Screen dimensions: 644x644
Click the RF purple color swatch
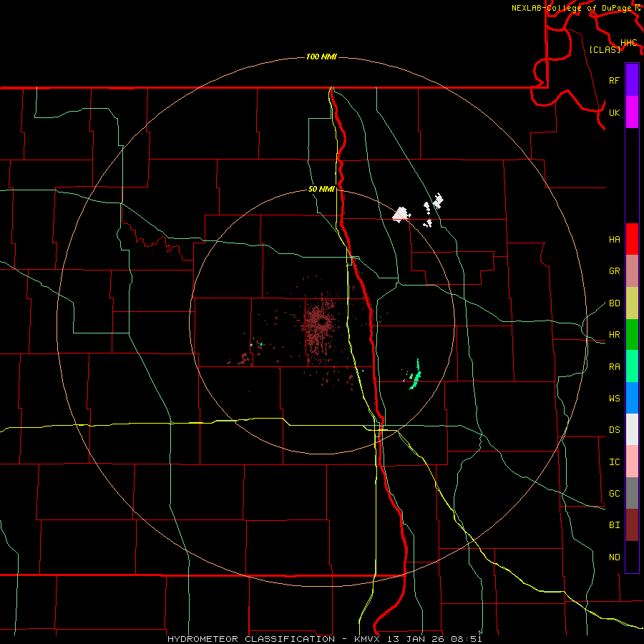[x=632, y=80]
